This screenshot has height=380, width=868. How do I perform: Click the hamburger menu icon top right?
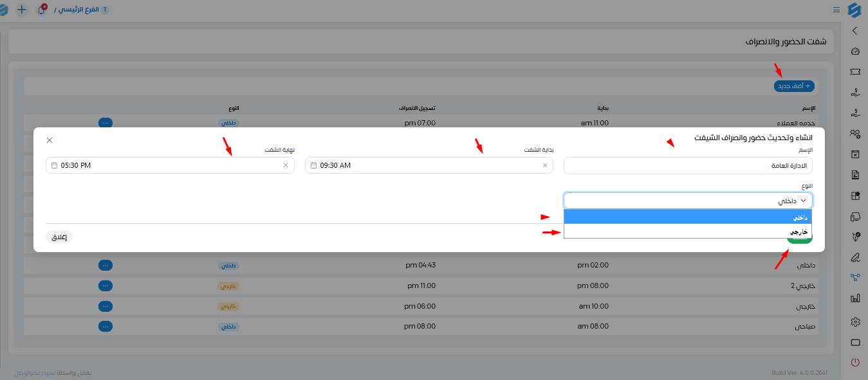836,10
